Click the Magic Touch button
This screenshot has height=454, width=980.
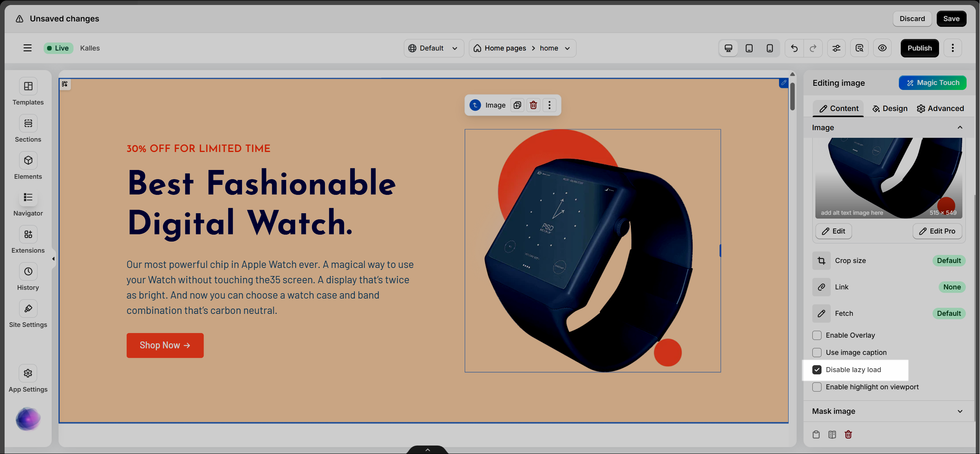coord(933,83)
